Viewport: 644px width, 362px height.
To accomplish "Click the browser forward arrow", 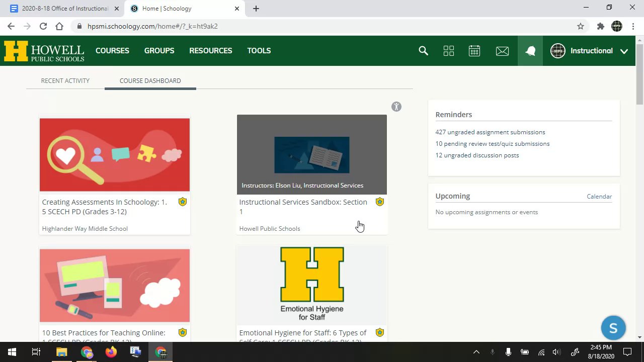I will (x=27, y=26).
